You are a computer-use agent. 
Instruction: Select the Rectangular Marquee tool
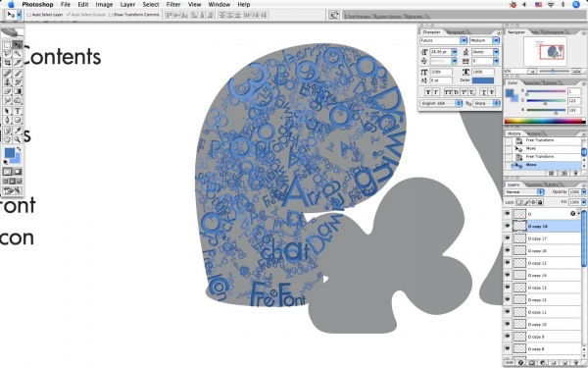[7, 45]
